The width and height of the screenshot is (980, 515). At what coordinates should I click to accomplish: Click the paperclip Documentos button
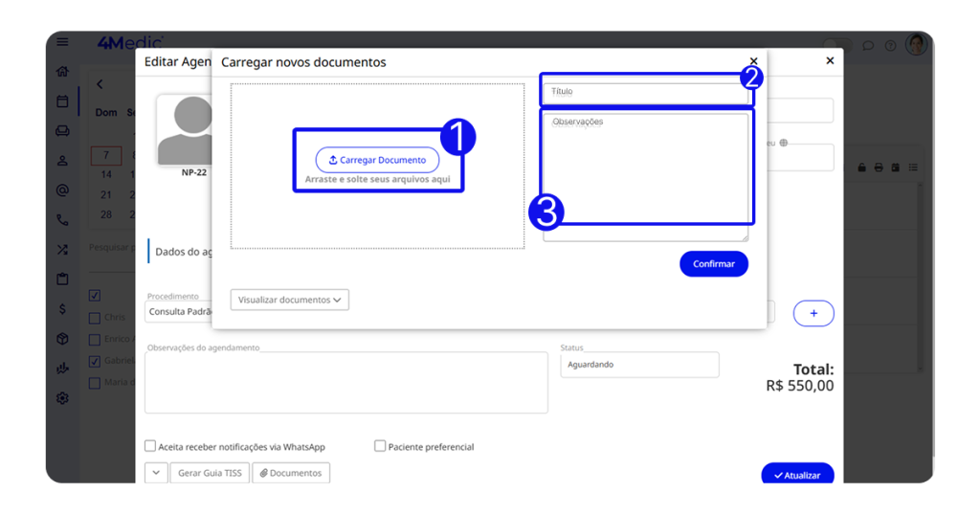tap(291, 473)
